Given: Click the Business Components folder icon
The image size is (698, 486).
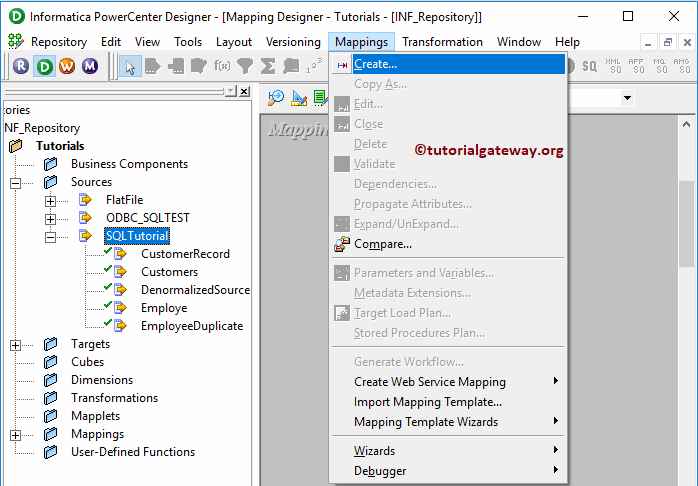Looking at the screenshot, I should click(51, 164).
